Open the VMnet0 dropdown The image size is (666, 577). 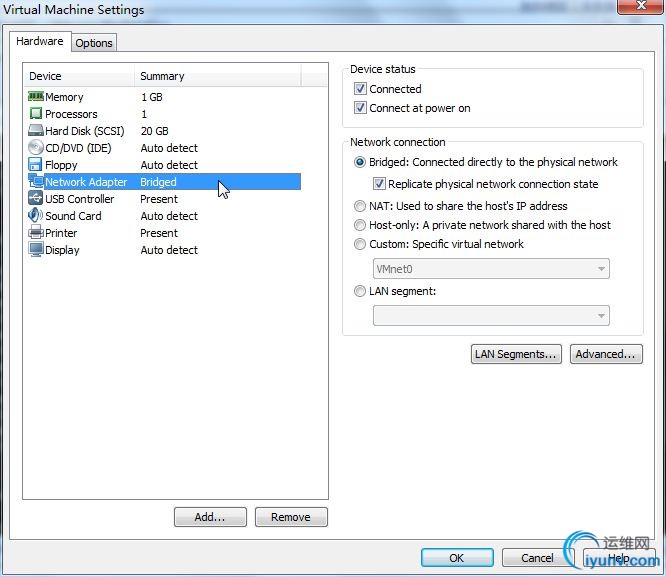491,269
